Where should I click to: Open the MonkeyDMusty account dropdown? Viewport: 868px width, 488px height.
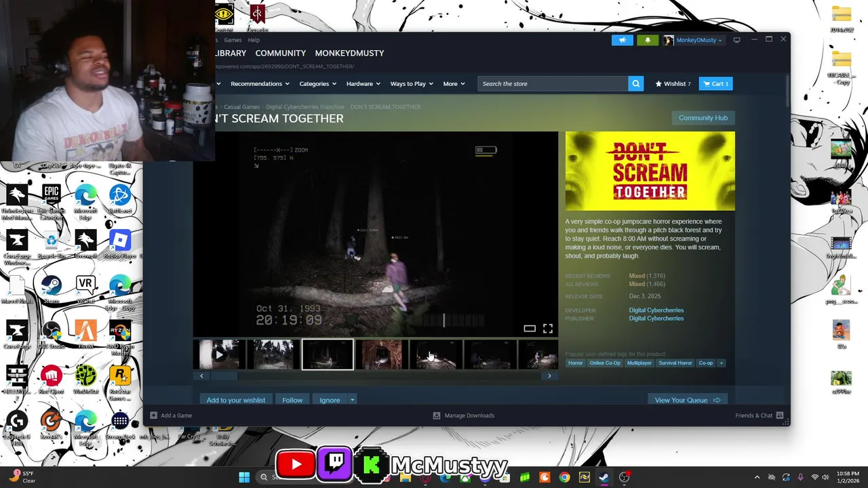pos(693,40)
